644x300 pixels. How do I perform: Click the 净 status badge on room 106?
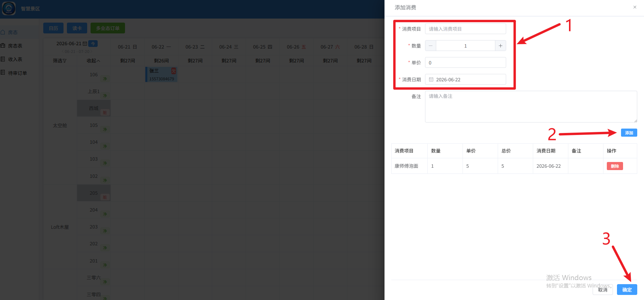[x=105, y=79]
